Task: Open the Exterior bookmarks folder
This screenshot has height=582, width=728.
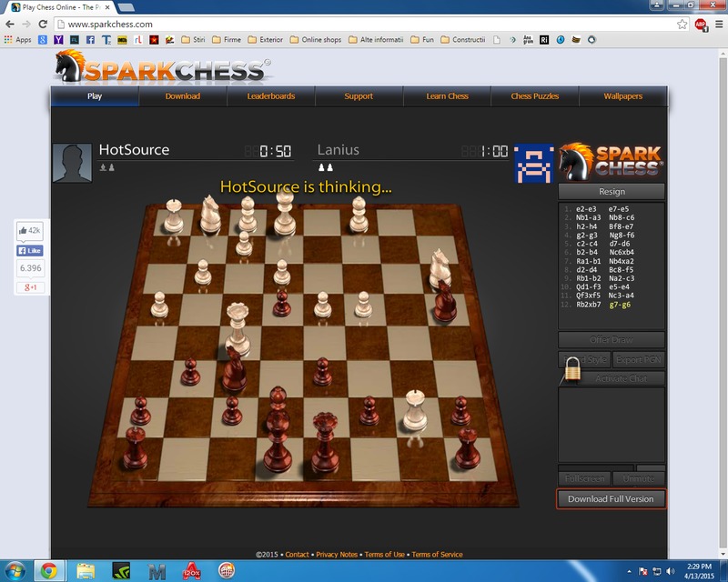Action: point(266,40)
